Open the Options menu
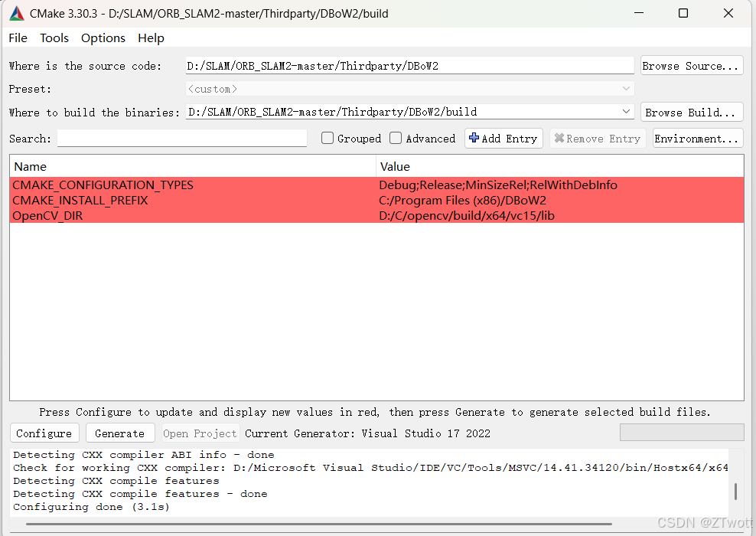Screen dimensions: 756x536 coord(103,38)
